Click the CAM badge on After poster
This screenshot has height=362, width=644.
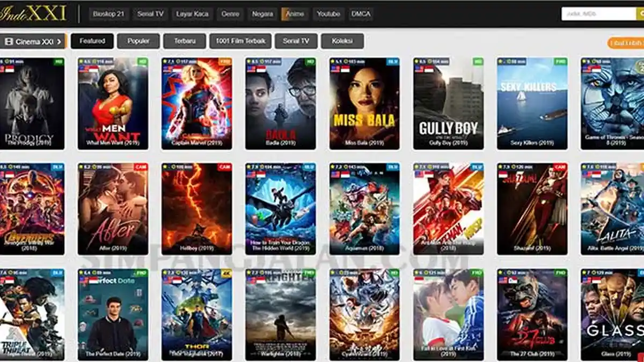(142, 167)
